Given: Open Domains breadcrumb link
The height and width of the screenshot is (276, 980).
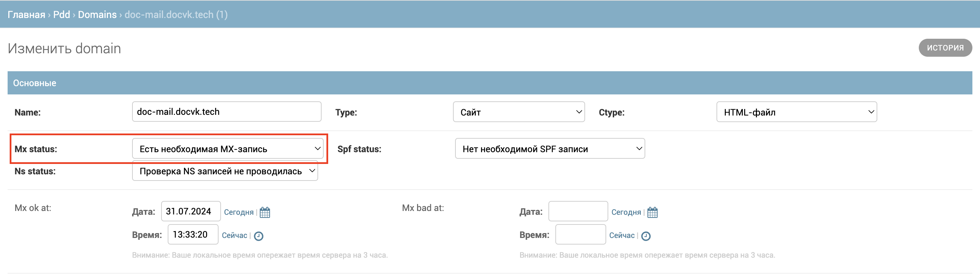Looking at the screenshot, I should pyautogui.click(x=97, y=15).
